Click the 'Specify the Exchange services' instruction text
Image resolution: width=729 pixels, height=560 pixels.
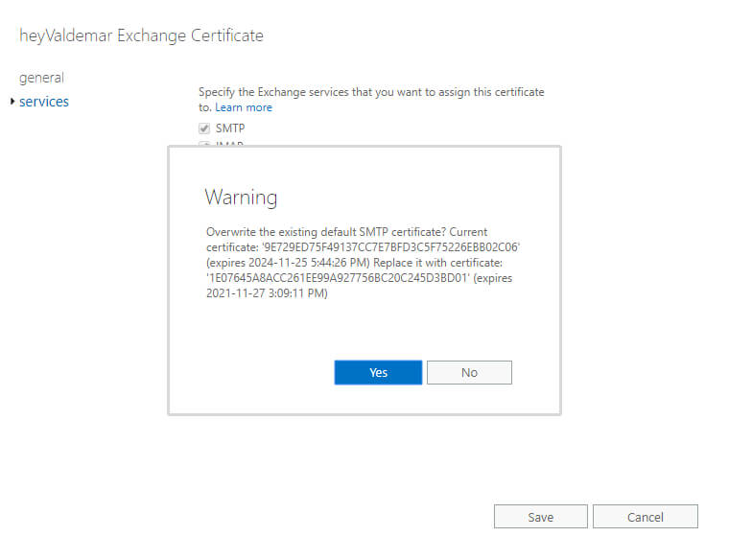click(x=371, y=100)
